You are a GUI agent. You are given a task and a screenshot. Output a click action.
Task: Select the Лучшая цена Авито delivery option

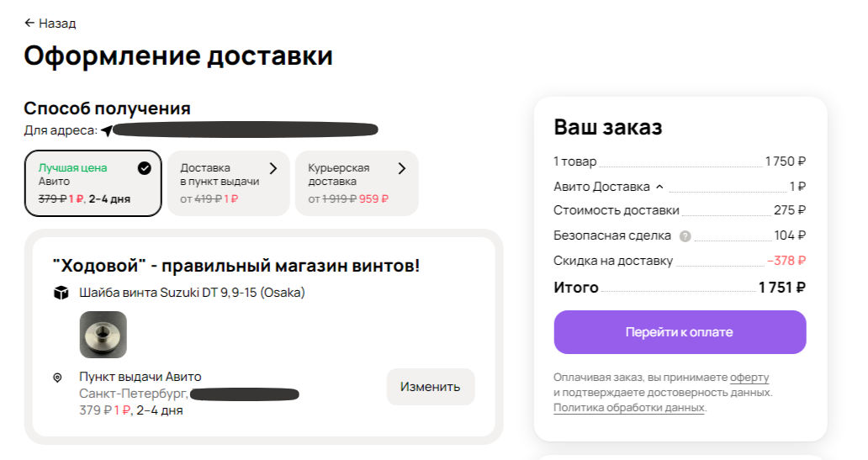[93, 183]
